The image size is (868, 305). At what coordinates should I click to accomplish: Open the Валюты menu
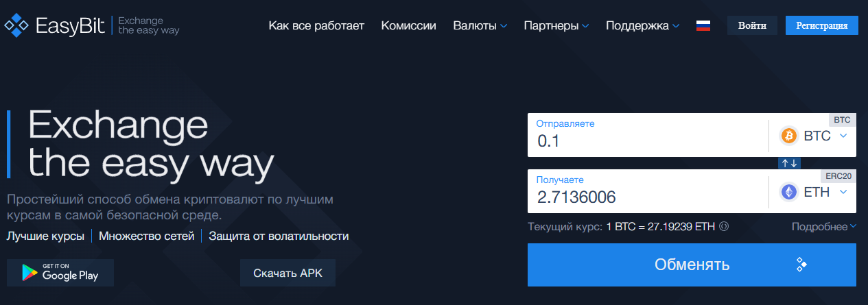480,26
